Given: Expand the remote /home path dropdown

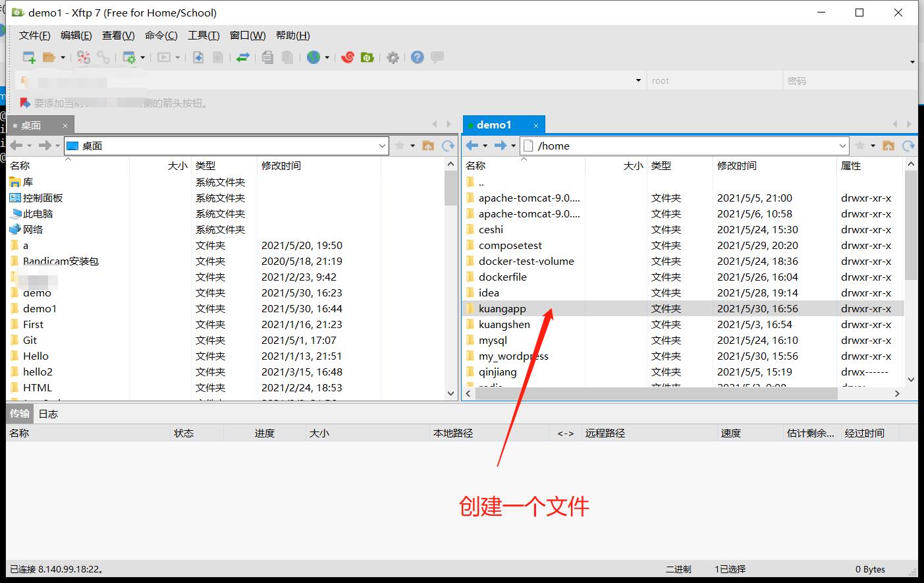Looking at the screenshot, I should click(x=842, y=146).
